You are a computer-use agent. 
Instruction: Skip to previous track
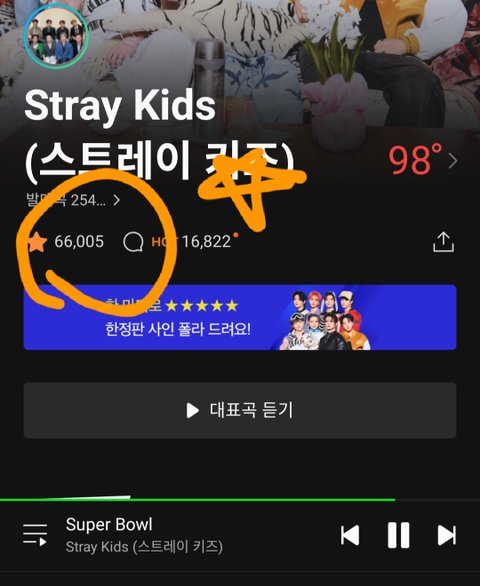[350, 535]
